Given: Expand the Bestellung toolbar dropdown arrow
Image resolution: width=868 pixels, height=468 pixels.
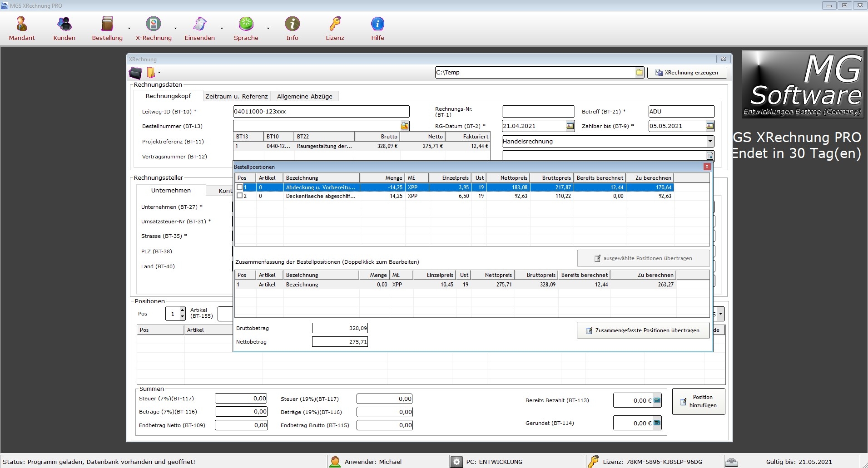Looking at the screenshot, I should pos(129,28).
